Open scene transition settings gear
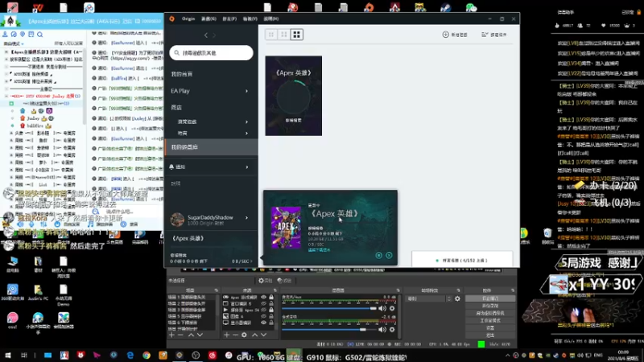This screenshot has width=644, height=362. (x=457, y=298)
